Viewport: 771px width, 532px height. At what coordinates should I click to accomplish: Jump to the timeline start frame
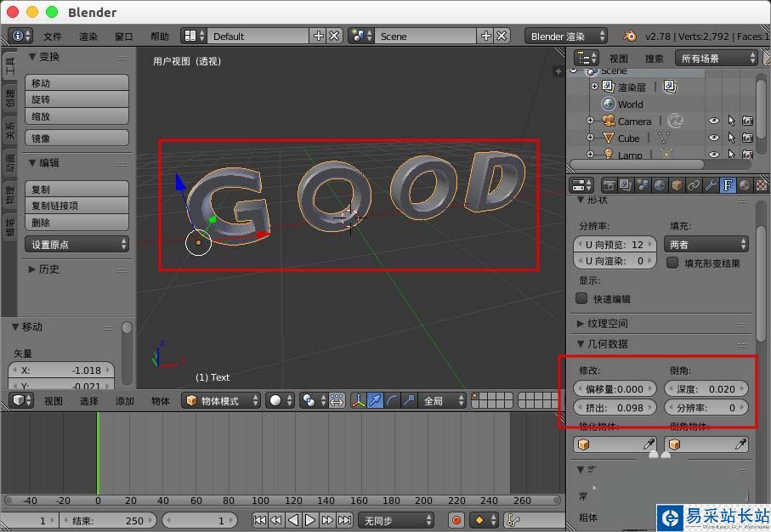(x=260, y=520)
